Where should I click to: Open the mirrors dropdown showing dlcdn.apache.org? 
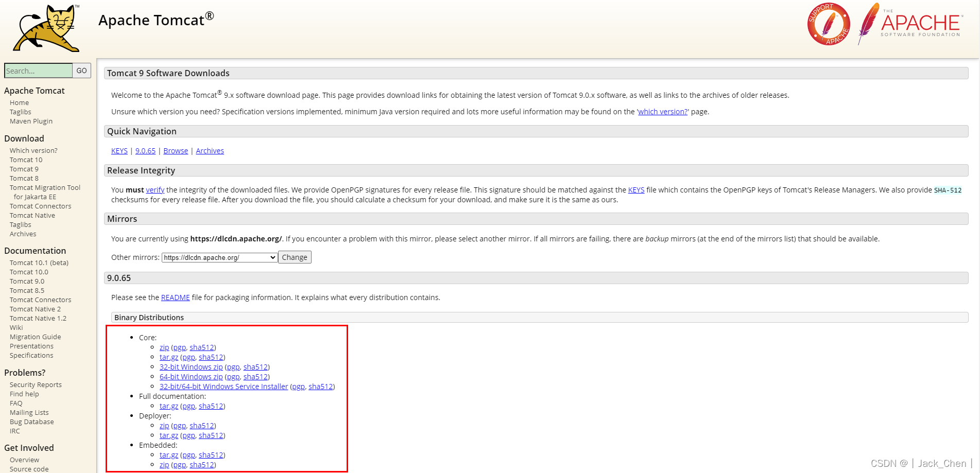[220, 257]
